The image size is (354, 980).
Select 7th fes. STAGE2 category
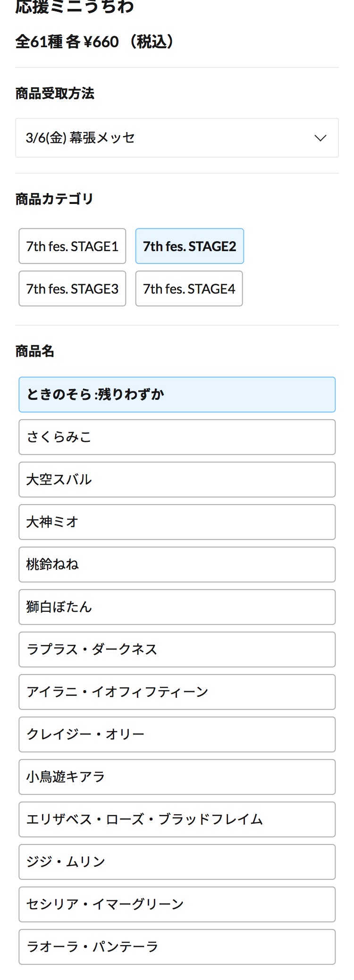point(189,246)
